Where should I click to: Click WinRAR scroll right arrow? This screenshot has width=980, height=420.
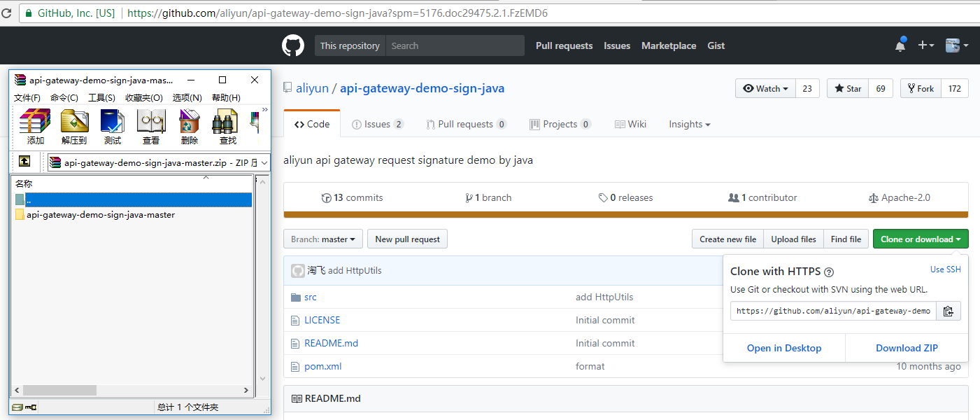[x=246, y=390]
